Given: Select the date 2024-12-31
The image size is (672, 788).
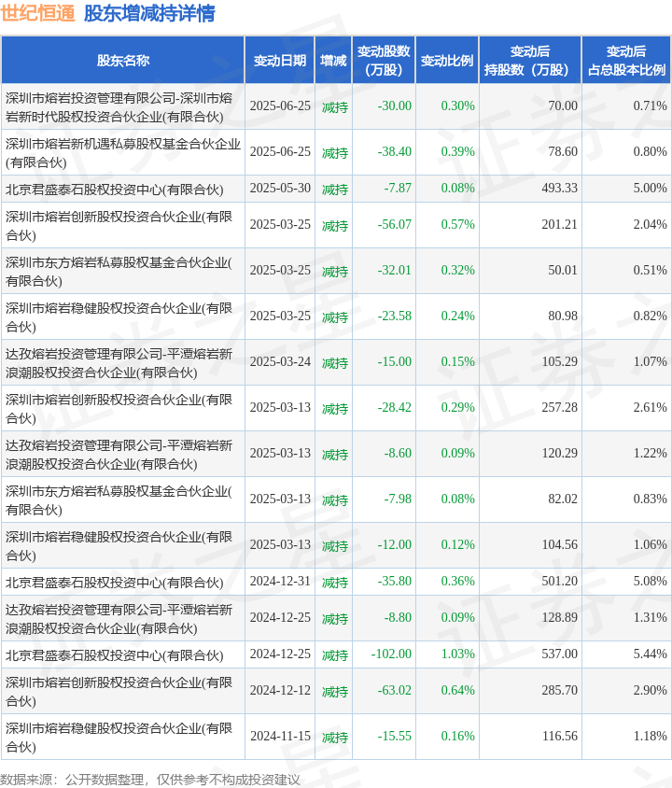Looking at the screenshot, I should [280, 582].
